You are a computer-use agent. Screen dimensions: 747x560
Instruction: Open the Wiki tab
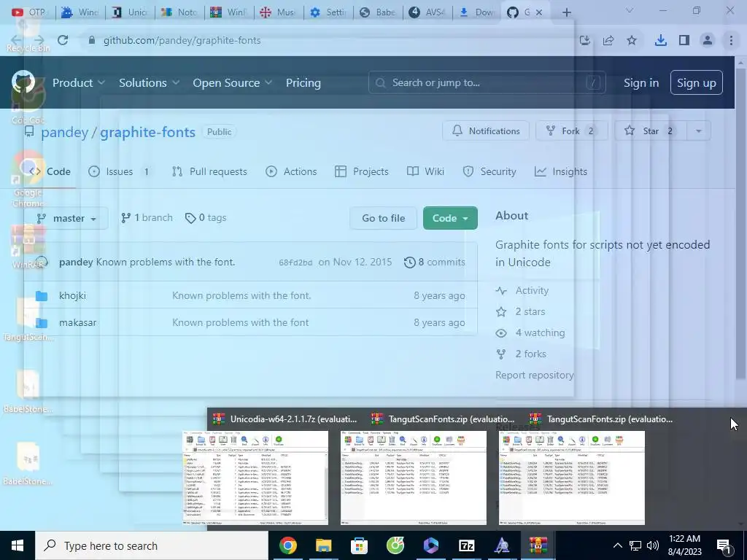pos(425,171)
